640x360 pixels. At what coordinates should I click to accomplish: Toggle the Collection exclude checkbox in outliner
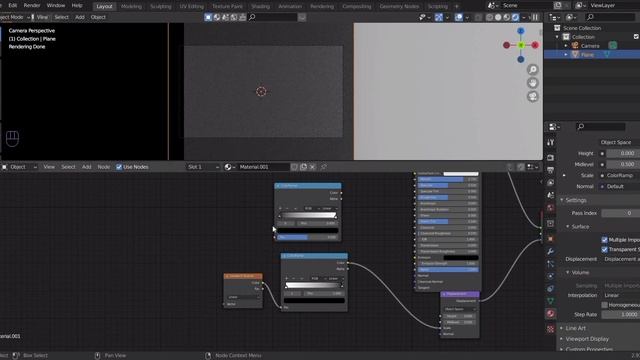pos(636,37)
